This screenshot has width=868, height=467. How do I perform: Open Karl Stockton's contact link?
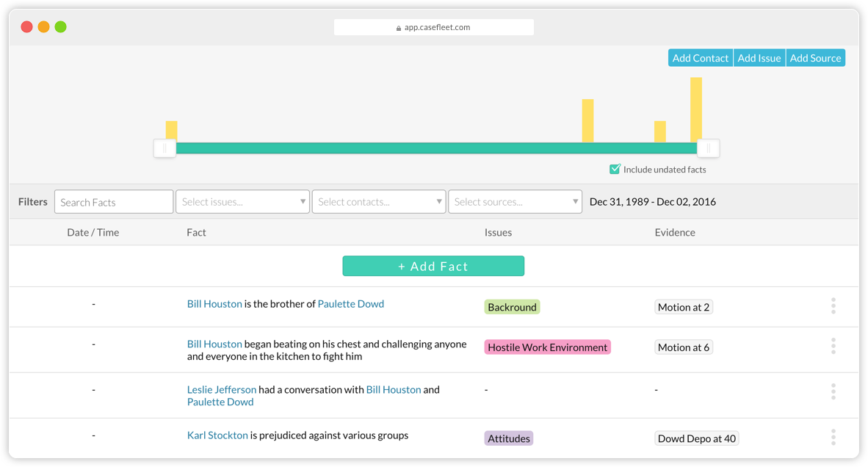coord(216,435)
